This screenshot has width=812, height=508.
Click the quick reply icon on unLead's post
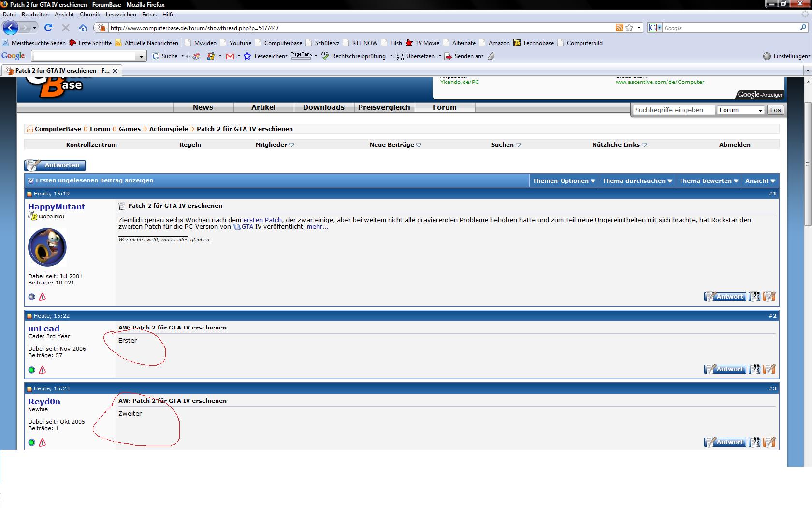[769, 369]
